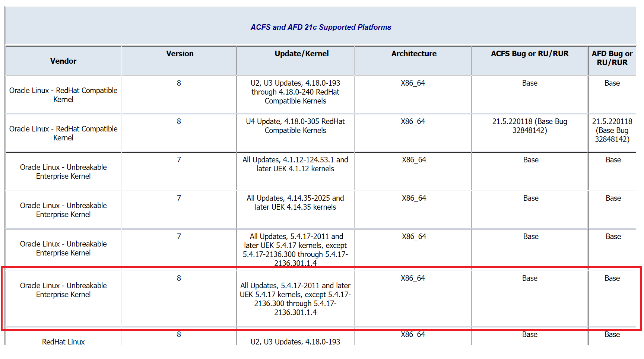Click the 'ACFS and AFD 21c Supported Platforms' title
Image resolution: width=644 pixels, height=359 pixels.
[321, 27]
